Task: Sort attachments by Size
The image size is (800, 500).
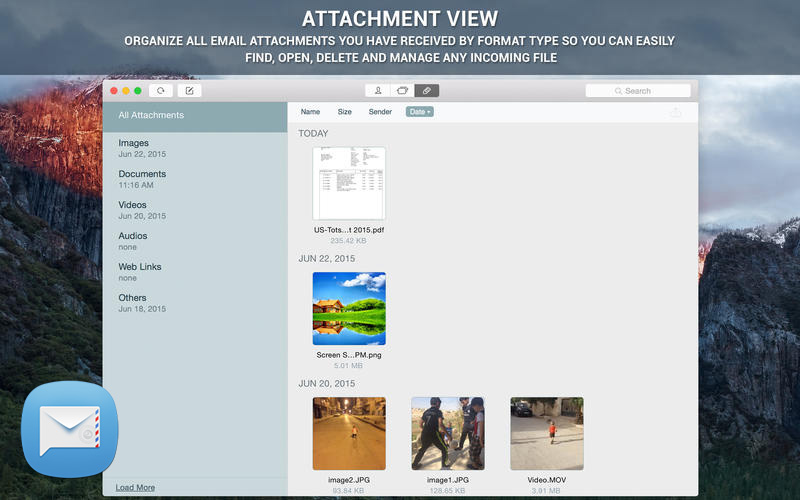Action: [x=344, y=112]
